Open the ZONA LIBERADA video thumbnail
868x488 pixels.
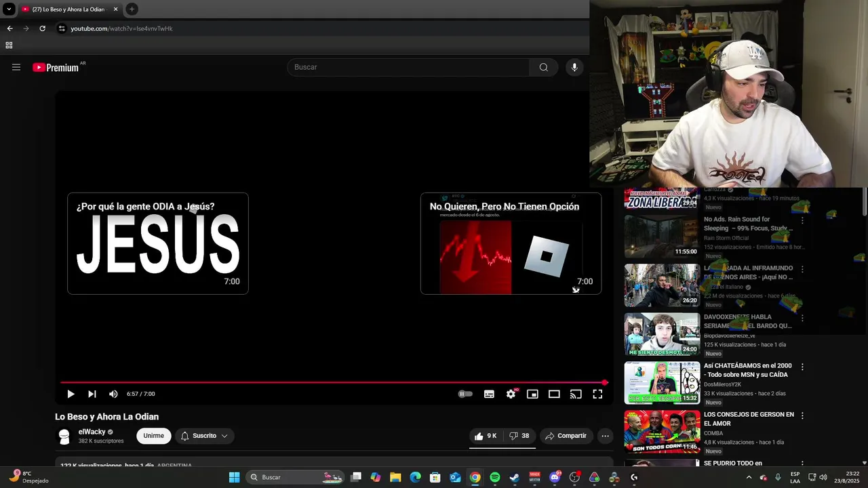(661, 197)
